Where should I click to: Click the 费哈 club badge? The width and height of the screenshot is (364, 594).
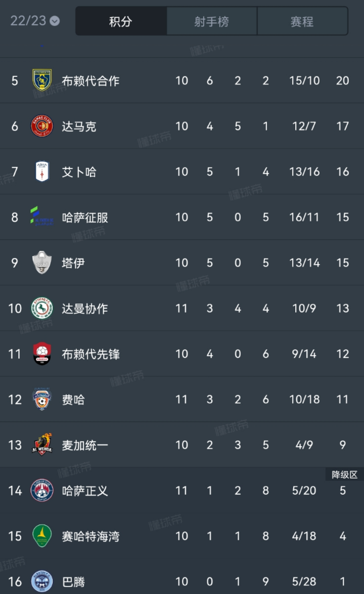(41, 399)
